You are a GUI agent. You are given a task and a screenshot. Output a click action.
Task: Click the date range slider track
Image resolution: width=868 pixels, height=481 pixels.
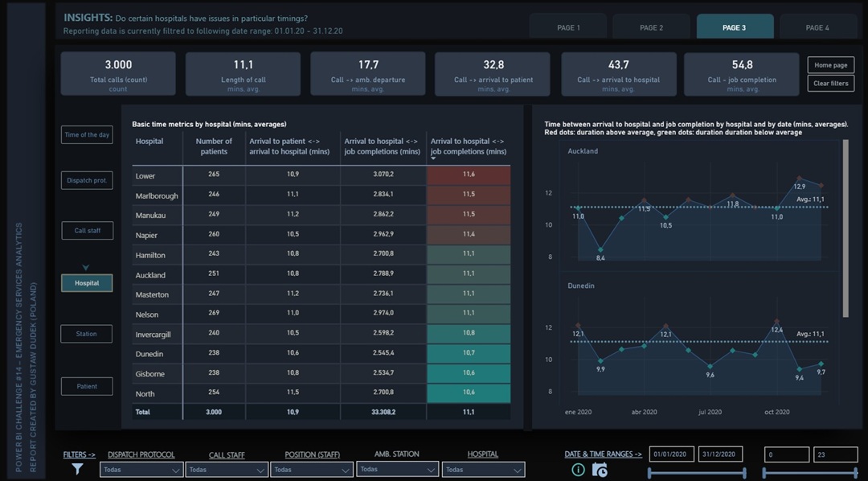tap(697, 472)
